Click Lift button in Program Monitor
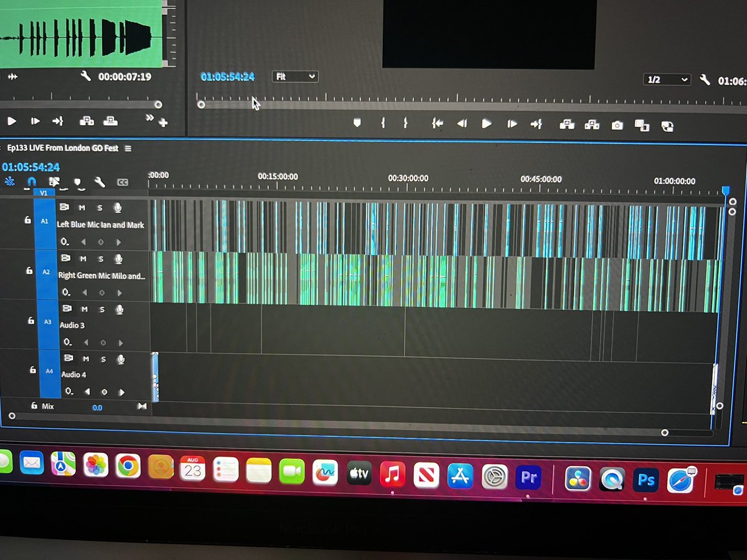This screenshot has width=747, height=560. tap(567, 124)
